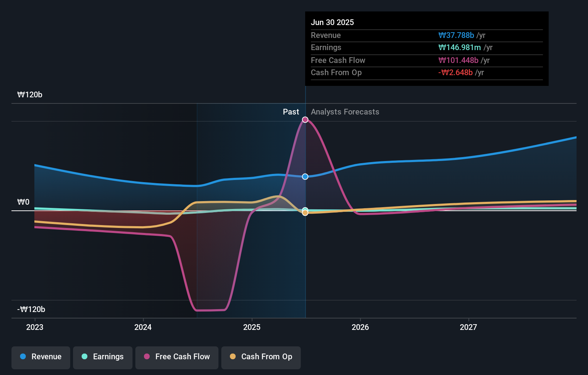
Task: Switch to the Past section of the chart
Action: pos(291,112)
